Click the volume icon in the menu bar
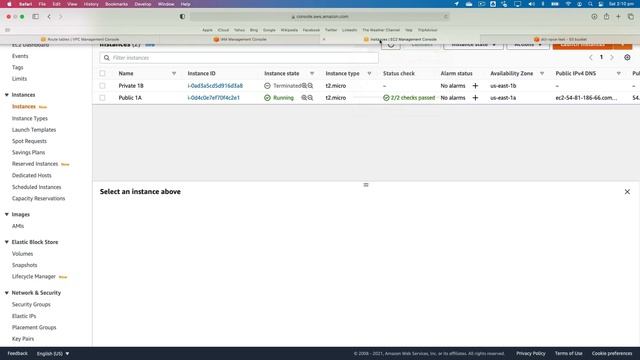The image size is (640, 360). (x=531, y=4)
